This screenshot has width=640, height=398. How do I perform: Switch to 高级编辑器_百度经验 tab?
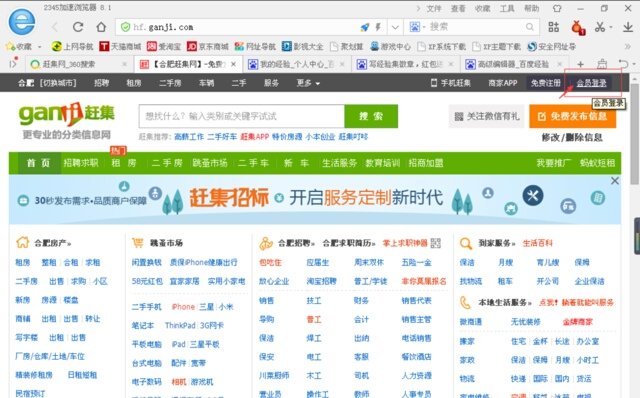(x=514, y=64)
